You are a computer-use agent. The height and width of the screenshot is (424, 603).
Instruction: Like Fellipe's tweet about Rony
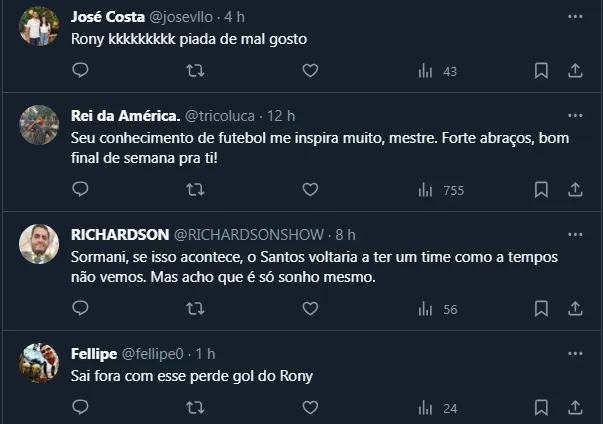tap(310, 407)
